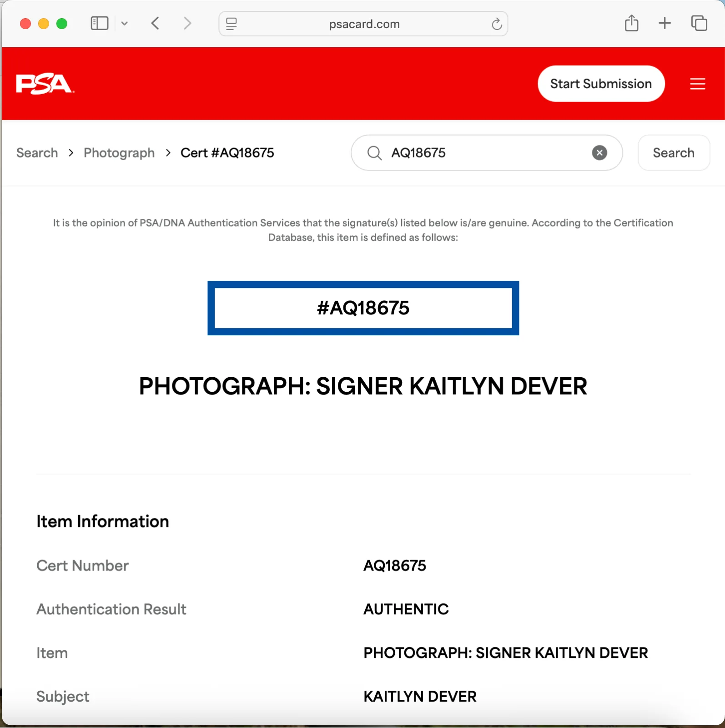Follow the Search breadcrumb link

click(x=37, y=153)
